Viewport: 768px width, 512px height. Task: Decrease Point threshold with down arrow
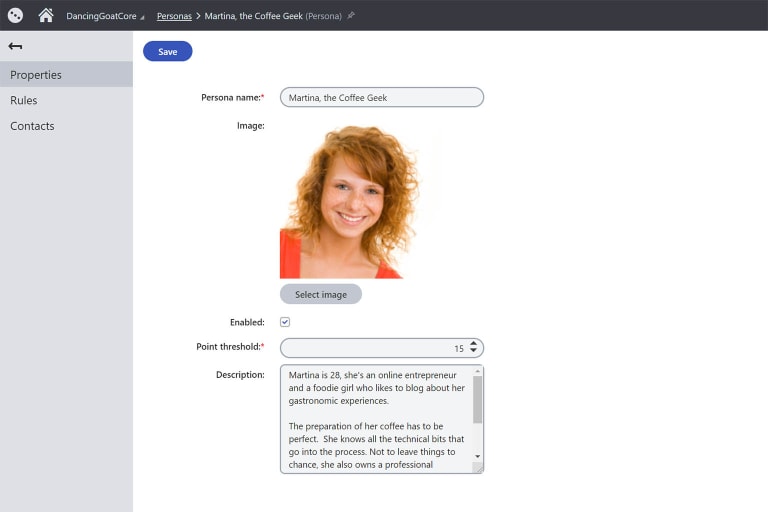[473, 350]
